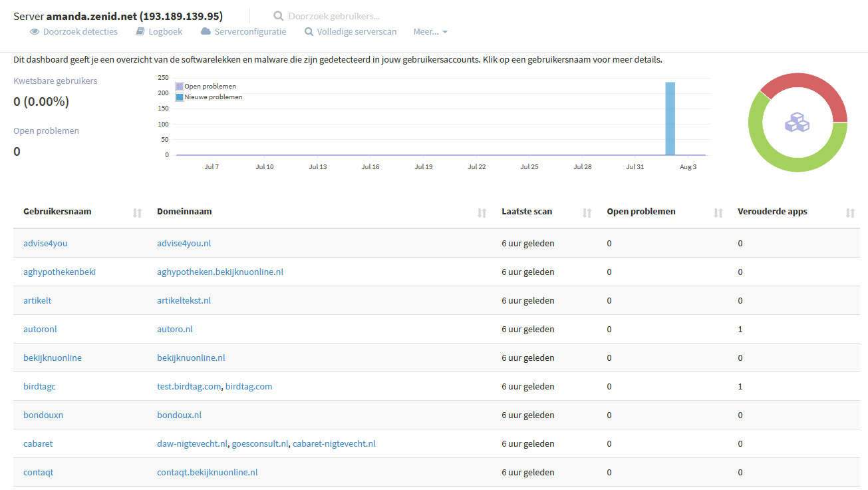Open the autoro.nl domain link
Viewport: 868px width, 490px height.
coord(175,329)
